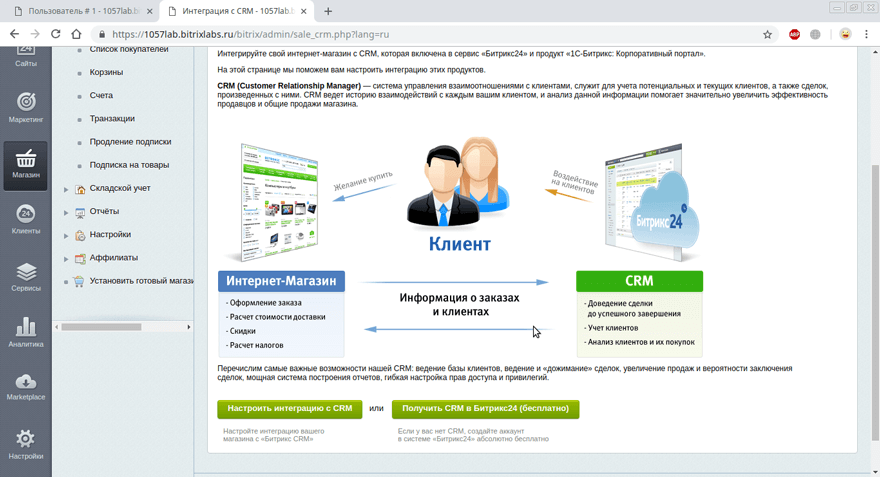880x477 pixels.
Task: Reload the page in the browser
Action: point(55,34)
